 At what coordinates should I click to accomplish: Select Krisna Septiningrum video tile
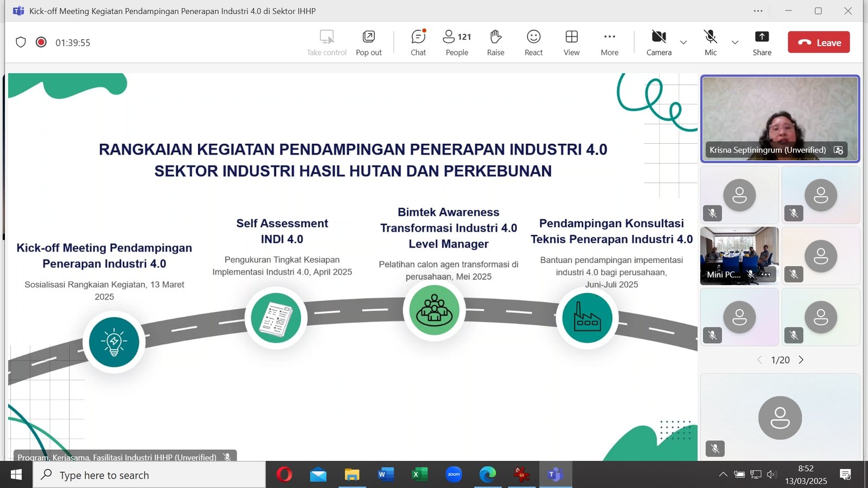coord(780,119)
